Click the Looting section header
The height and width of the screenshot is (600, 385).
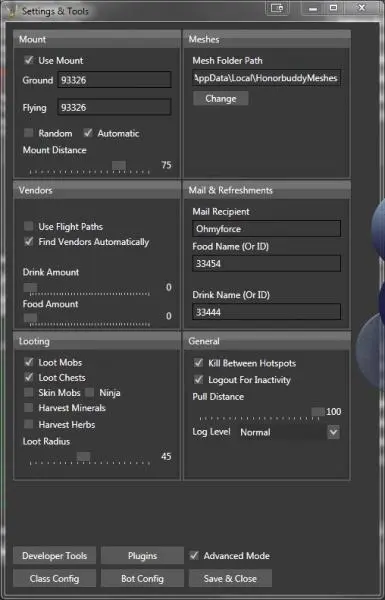(x=97, y=341)
